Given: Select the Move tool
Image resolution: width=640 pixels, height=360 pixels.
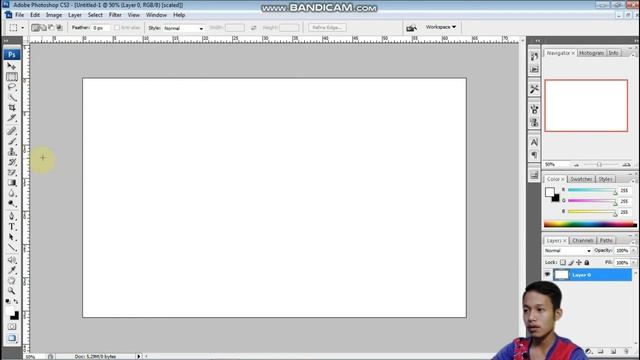Looking at the screenshot, I should (11, 66).
